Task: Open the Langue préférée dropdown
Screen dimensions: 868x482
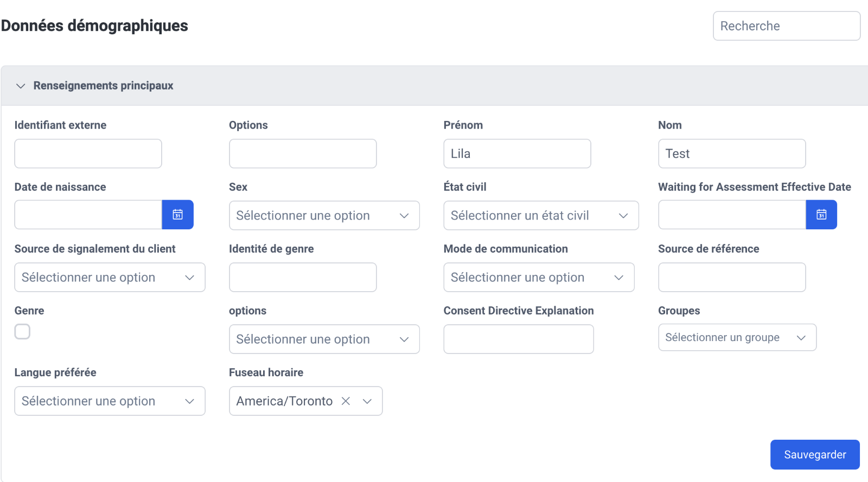Action: (110, 401)
